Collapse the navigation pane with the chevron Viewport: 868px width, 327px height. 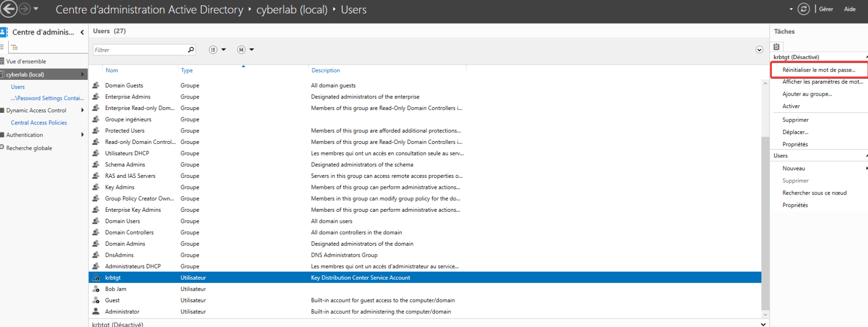pos(82,33)
